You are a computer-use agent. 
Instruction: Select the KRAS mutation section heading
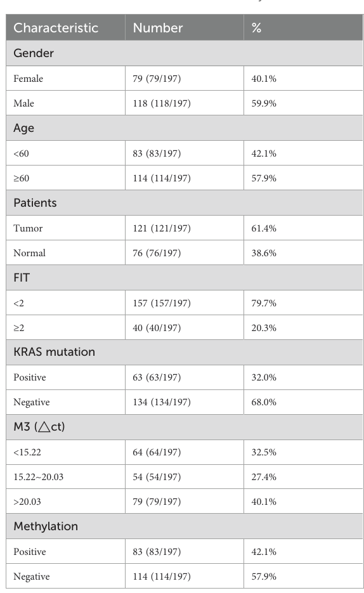pyautogui.click(x=54, y=352)
